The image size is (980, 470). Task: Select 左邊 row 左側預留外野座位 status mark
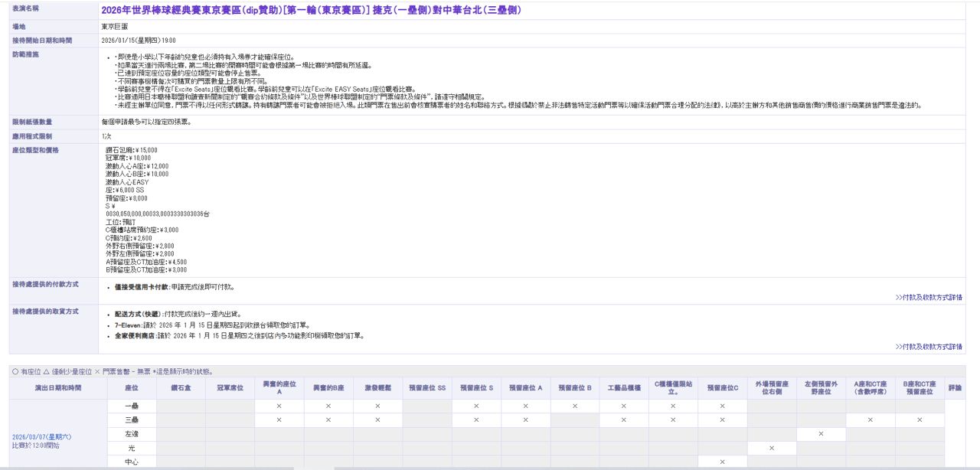[x=821, y=434]
